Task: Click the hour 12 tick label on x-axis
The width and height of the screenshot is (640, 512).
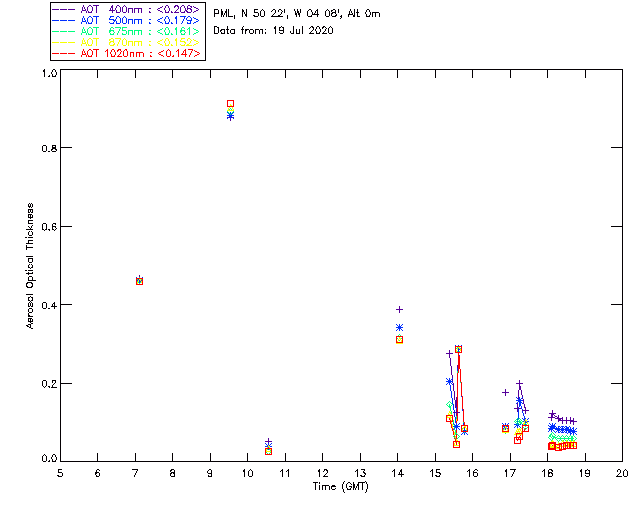Action: (x=322, y=473)
